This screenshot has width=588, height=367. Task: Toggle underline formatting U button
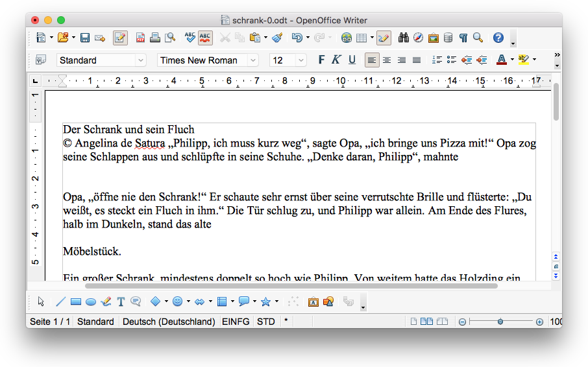[x=352, y=60]
